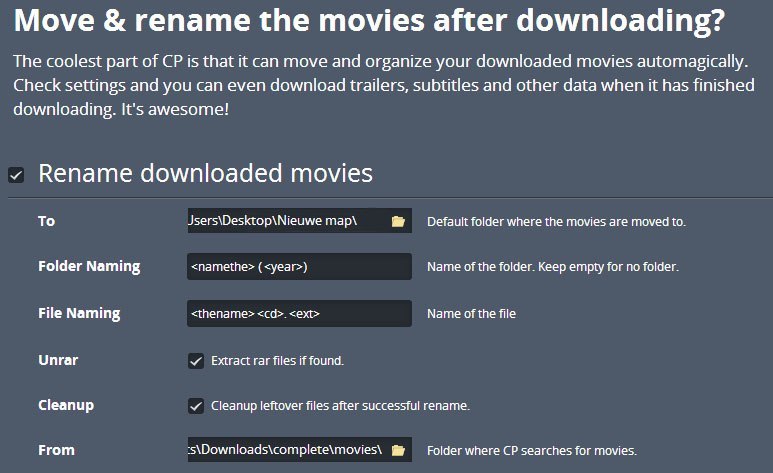Uncheck the Cleanup leftover files checkbox
773x473 pixels.
[x=196, y=406]
